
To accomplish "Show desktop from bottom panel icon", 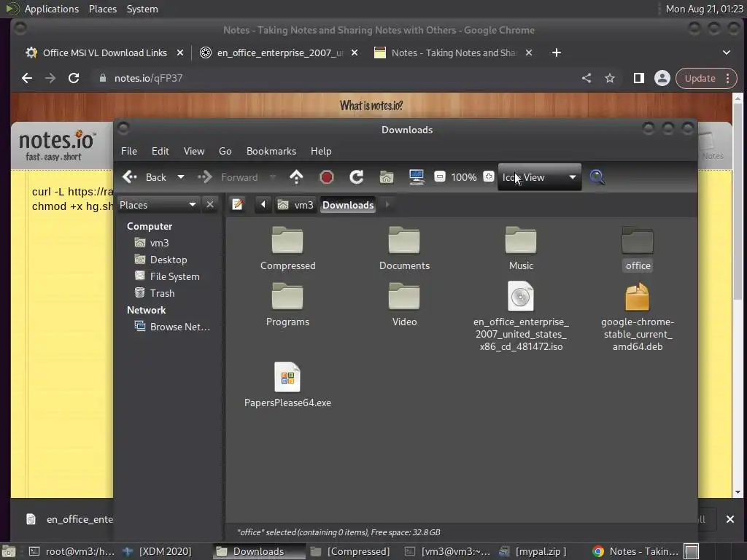I will (x=9, y=551).
